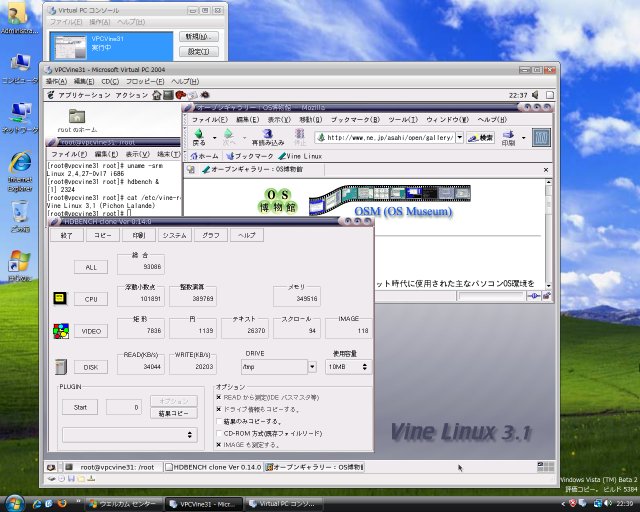Click the Mozilla Forward (次へ) arrow icon
Viewport: 640px width, 512px height.
pyautogui.click(x=229, y=134)
